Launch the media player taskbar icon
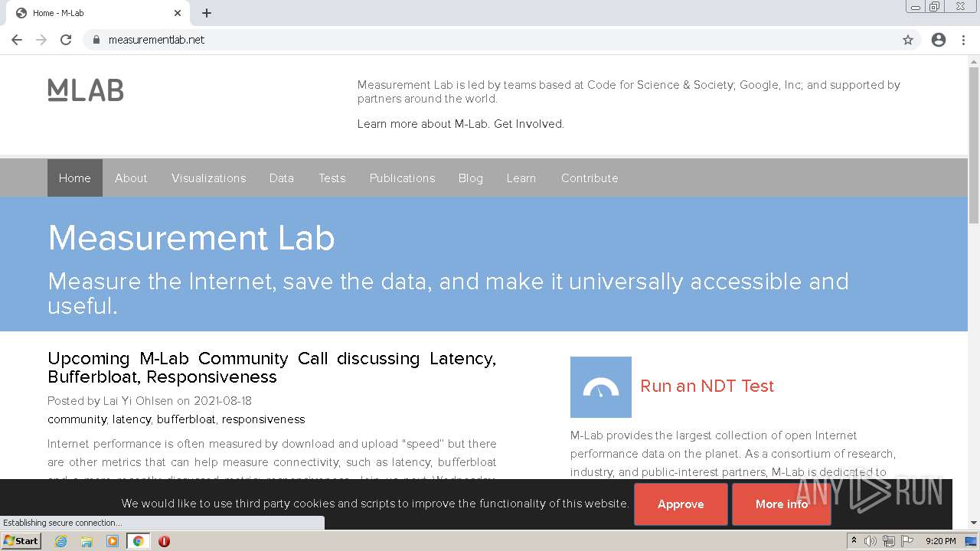Image resolution: width=980 pixels, height=551 pixels. pyautogui.click(x=113, y=541)
